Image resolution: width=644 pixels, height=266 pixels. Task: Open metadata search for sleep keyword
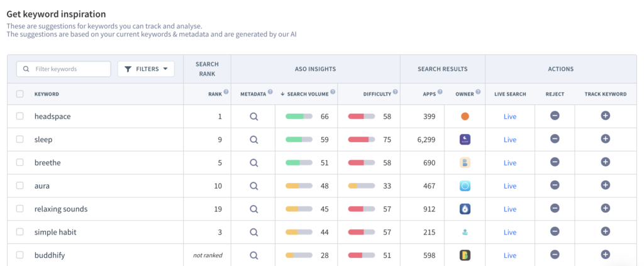(x=254, y=140)
